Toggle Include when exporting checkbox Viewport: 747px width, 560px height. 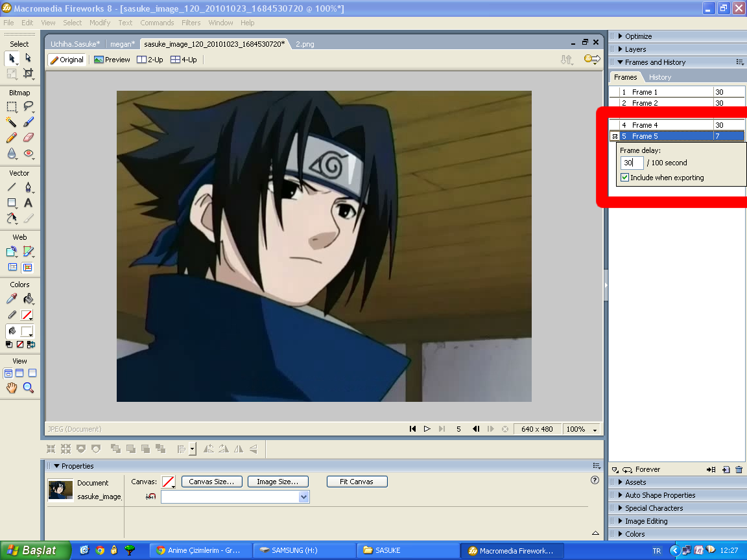tap(624, 177)
